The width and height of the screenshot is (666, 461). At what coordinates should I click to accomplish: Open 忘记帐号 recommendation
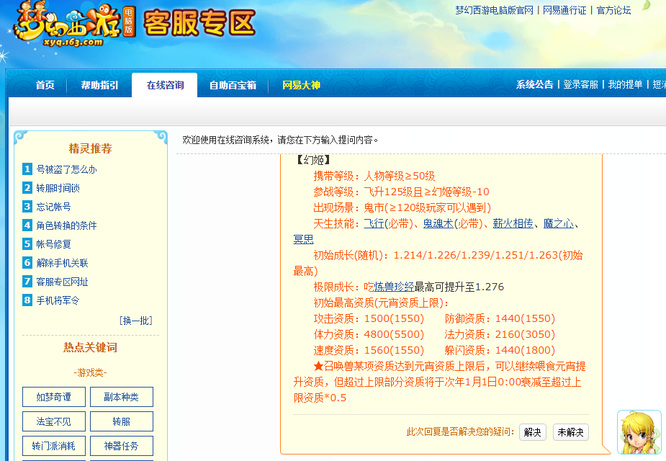(x=54, y=207)
